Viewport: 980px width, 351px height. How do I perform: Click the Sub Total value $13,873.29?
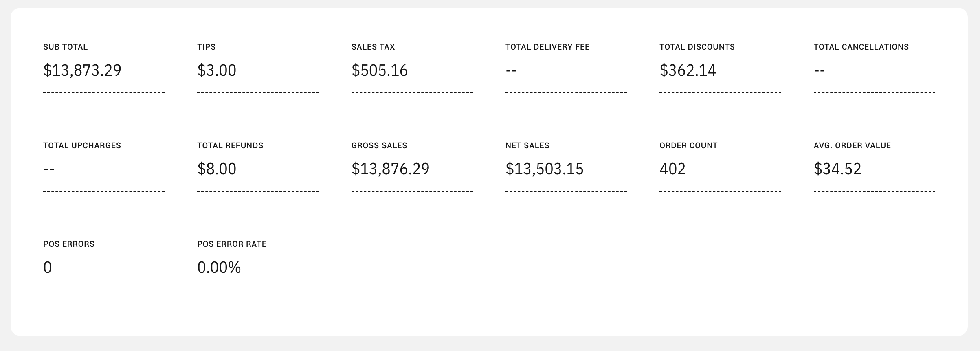[82, 70]
